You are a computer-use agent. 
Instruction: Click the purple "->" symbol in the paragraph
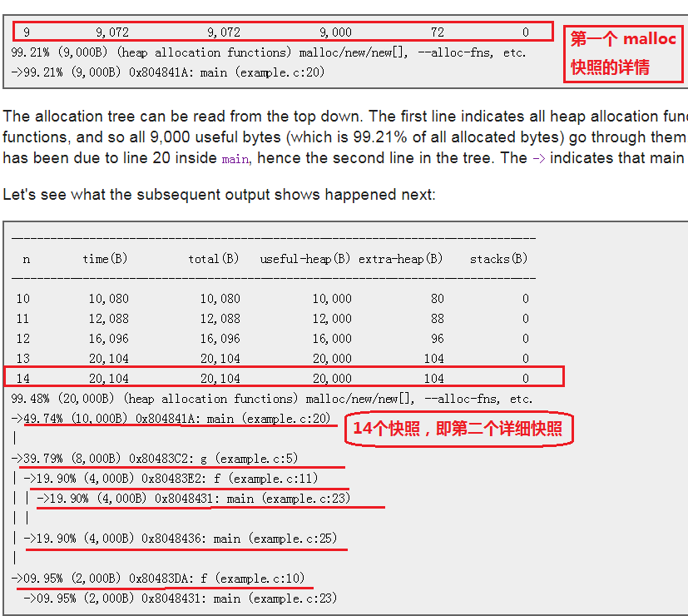[x=538, y=158]
